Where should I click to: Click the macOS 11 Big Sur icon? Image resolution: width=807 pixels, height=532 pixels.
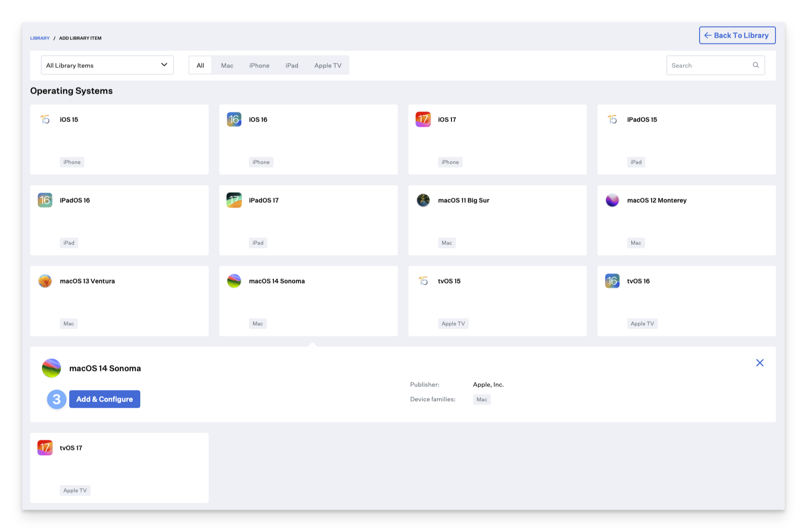tap(423, 200)
